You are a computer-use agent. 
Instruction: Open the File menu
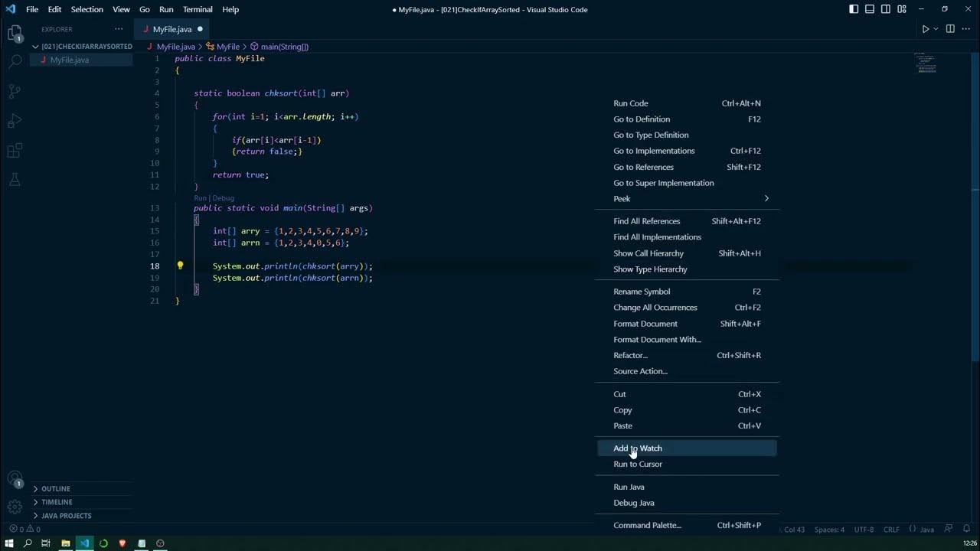[x=32, y=9]
